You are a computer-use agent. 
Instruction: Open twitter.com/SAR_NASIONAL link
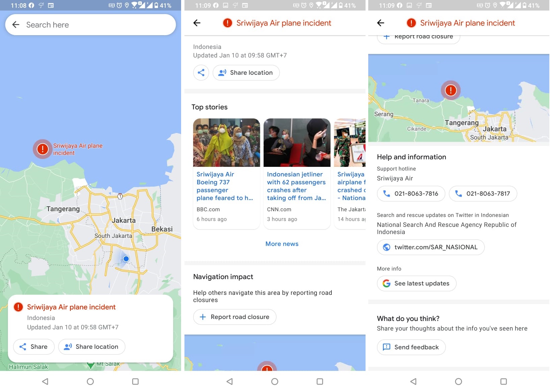431,247
